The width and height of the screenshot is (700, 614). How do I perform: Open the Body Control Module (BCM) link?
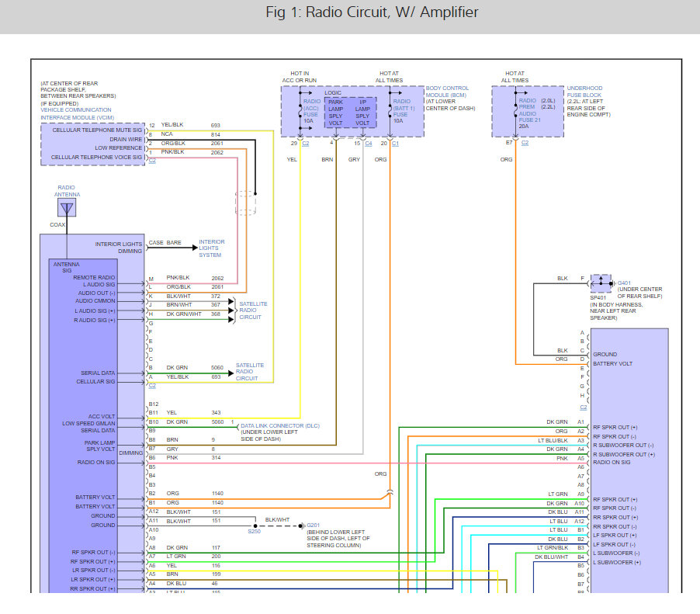click(447, 92)
